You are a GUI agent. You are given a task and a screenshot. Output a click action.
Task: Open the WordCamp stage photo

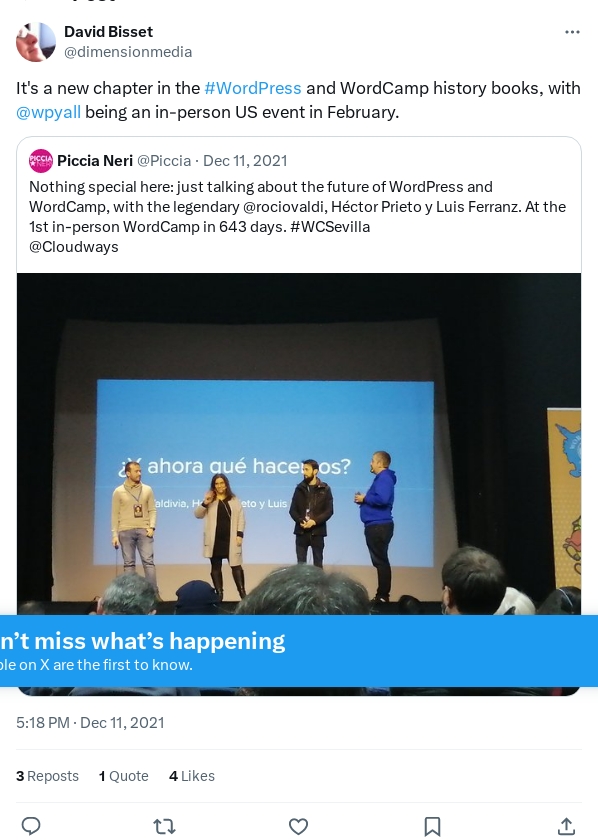tap(299, 444)
